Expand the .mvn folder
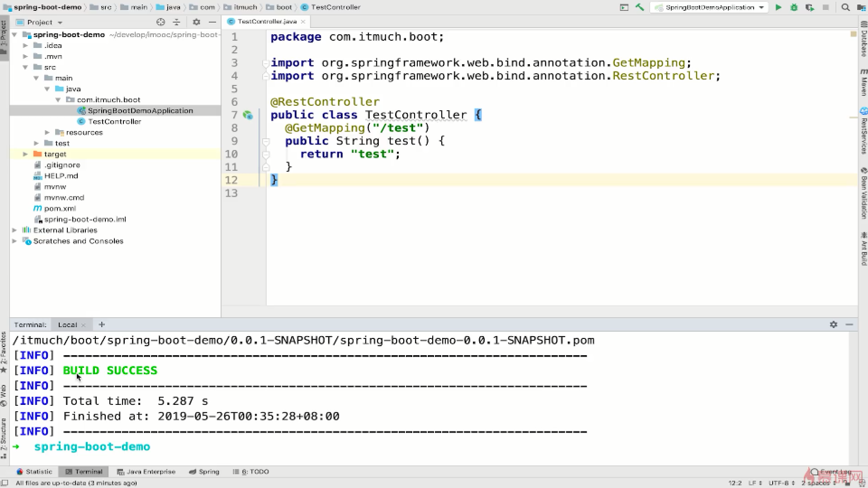 (25, 56)
